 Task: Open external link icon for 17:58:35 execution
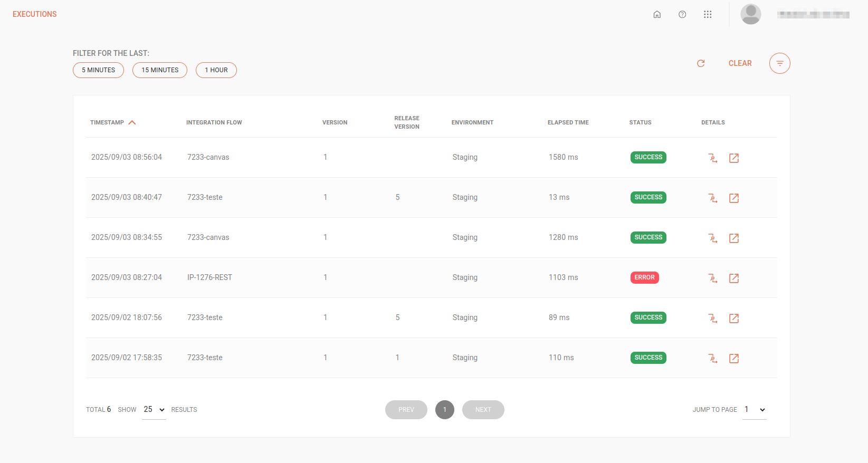coord(733,358)
